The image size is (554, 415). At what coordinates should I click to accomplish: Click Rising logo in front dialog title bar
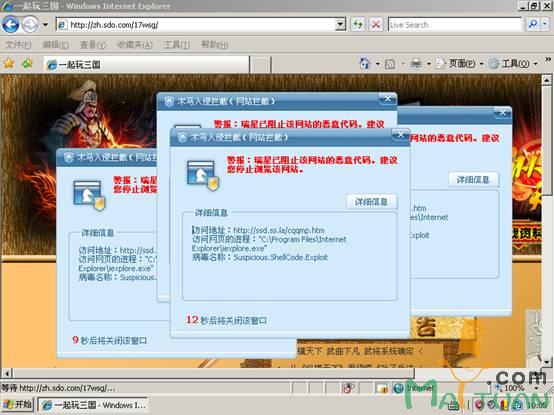coord(182,138)
